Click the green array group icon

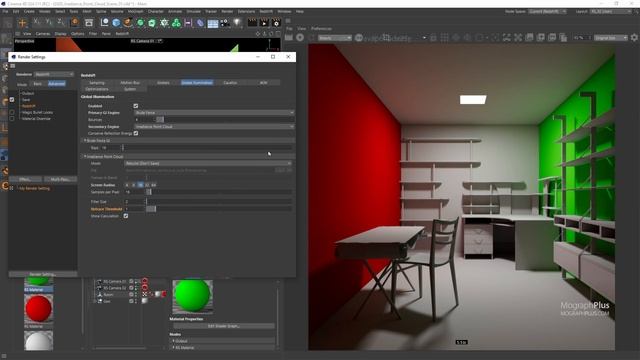click(176, 23)
